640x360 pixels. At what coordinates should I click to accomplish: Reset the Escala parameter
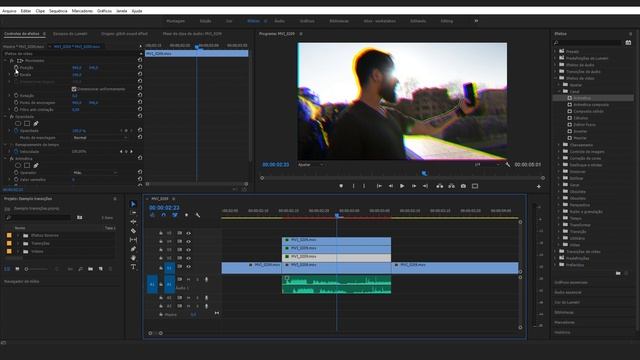(x=140, y=74)
